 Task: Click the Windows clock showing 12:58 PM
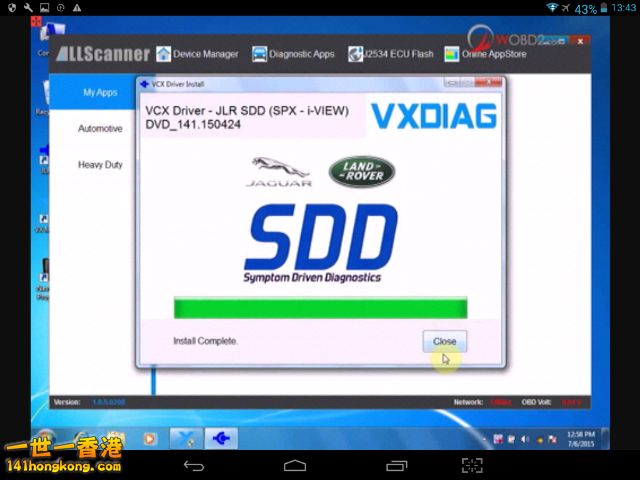pos(581,439)
